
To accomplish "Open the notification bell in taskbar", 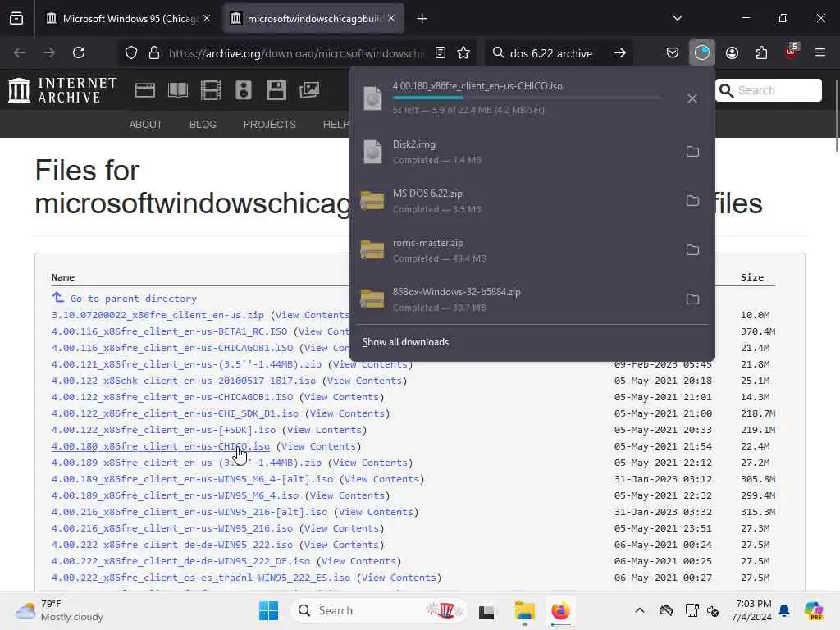I will click(784, 610).
